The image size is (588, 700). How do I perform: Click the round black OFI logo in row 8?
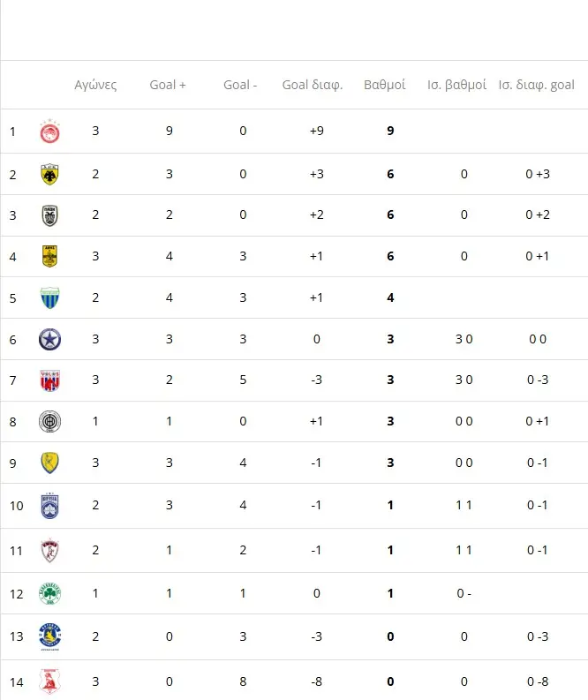(x=49, y=421)
